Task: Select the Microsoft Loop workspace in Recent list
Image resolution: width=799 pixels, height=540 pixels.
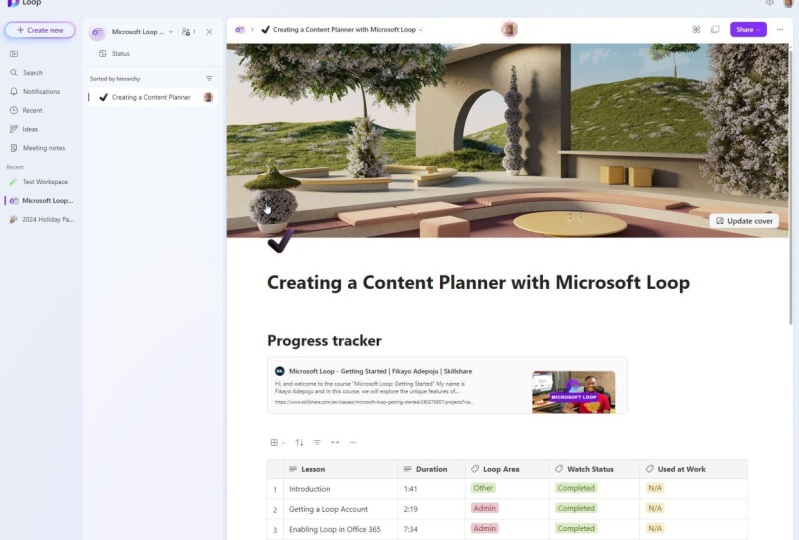Action: click(47, 201)
